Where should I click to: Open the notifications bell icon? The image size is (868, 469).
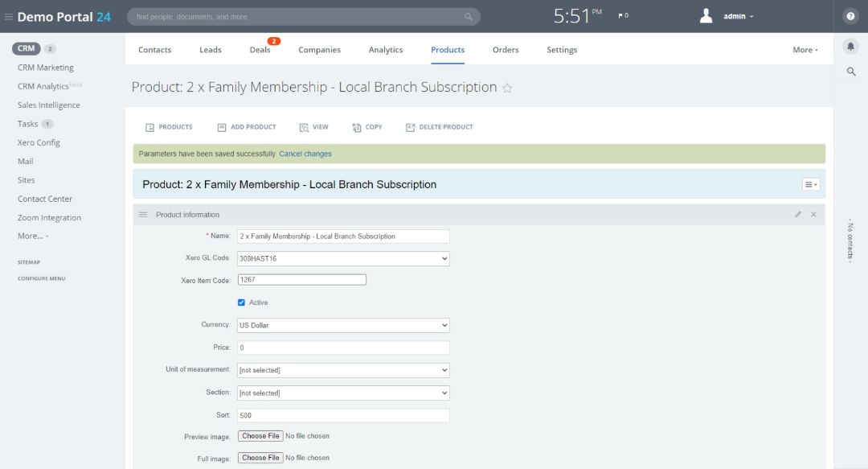[850, 47]
